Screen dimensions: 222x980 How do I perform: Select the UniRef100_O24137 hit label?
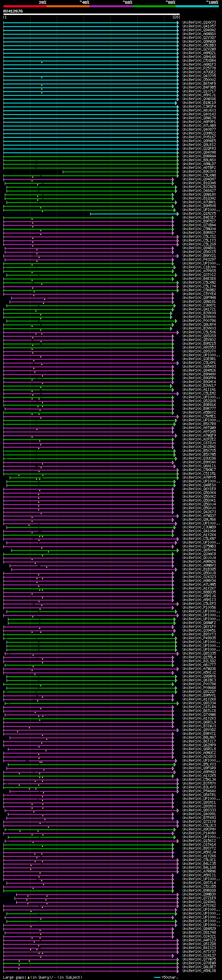(199, 956)
